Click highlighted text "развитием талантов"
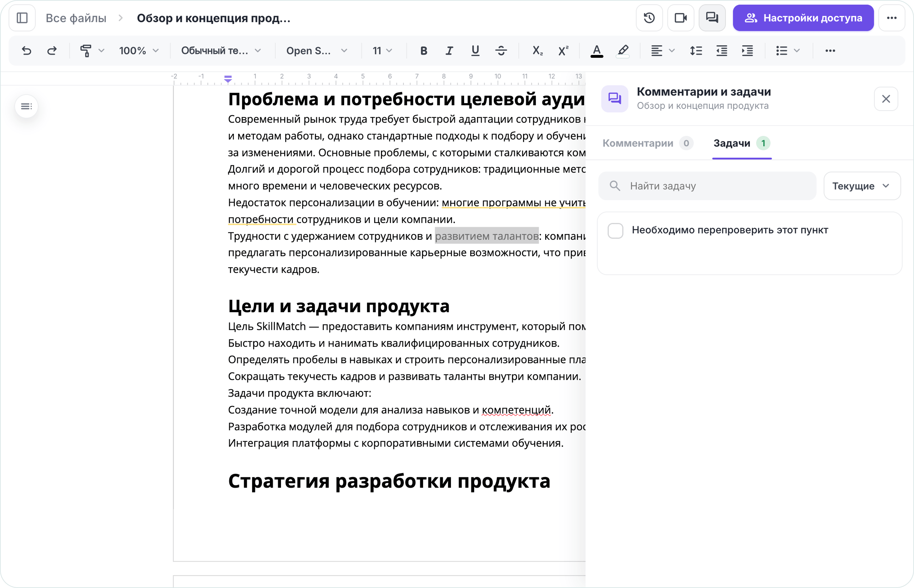The image size is (914, 588). 487,236
